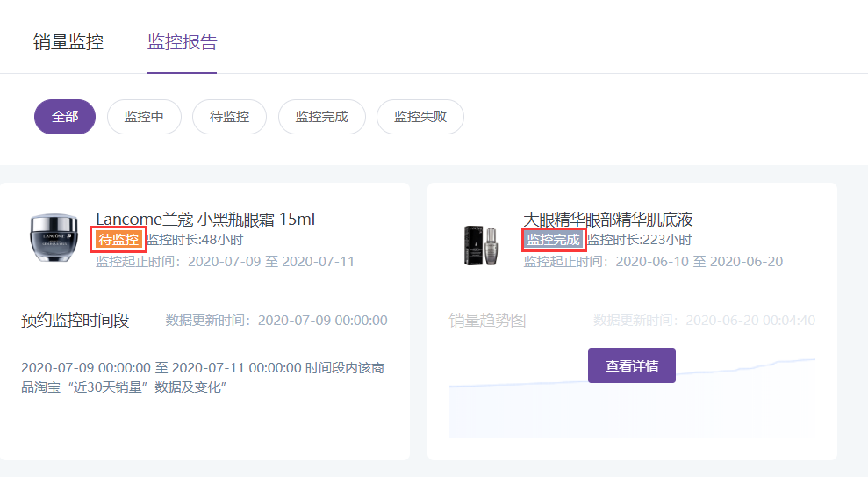Filter reports by 待监控

[229, 116]
